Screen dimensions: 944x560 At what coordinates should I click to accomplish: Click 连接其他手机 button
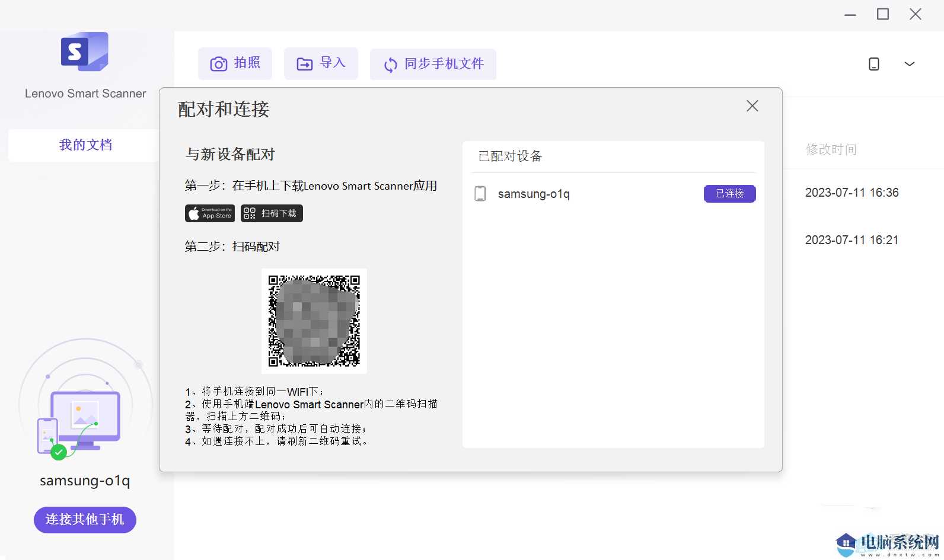(85, 520)
